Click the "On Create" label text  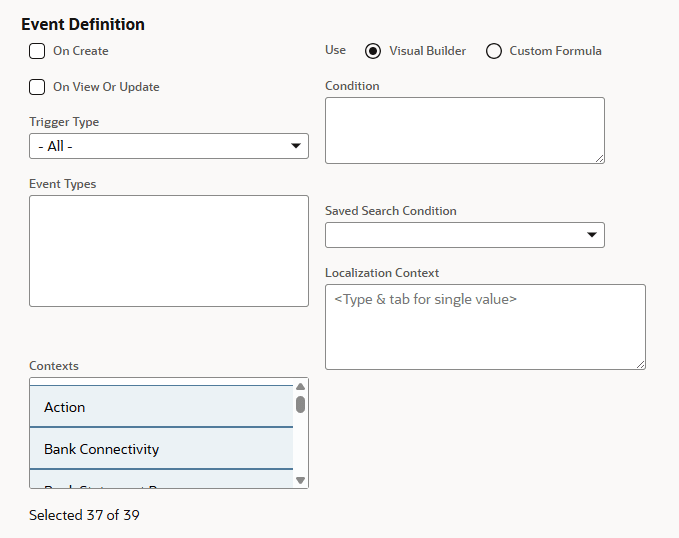pos(80,51)
